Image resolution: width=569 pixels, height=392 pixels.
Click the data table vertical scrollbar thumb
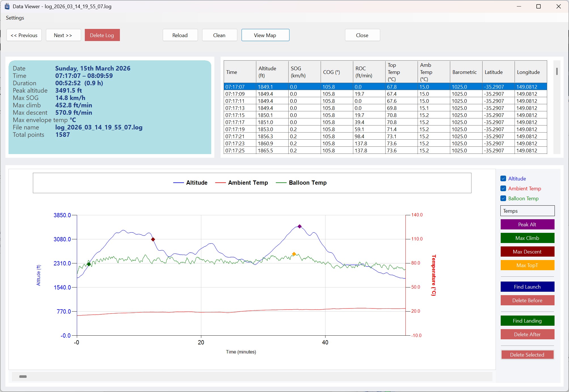[557, 71]
